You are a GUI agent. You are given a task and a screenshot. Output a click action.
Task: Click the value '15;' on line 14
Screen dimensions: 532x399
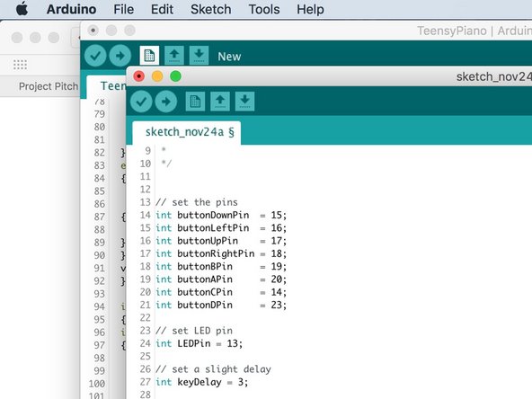pyautogui.click(x=279, y=215)
